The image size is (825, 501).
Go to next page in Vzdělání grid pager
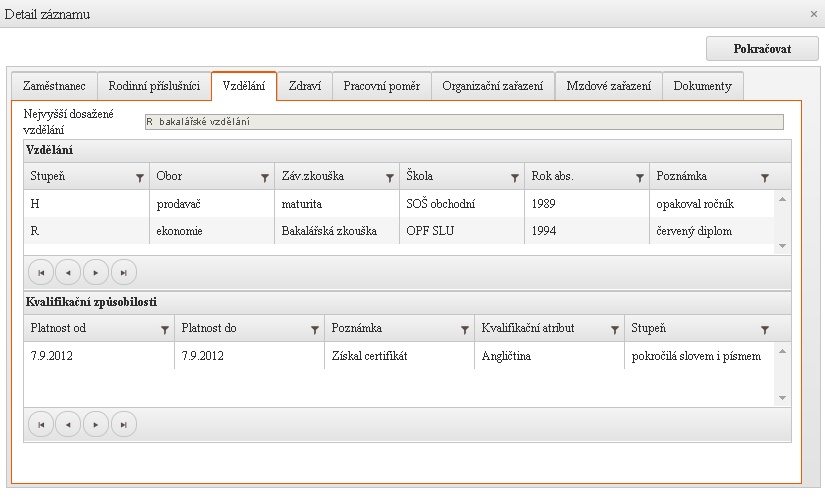coord(96,272)
